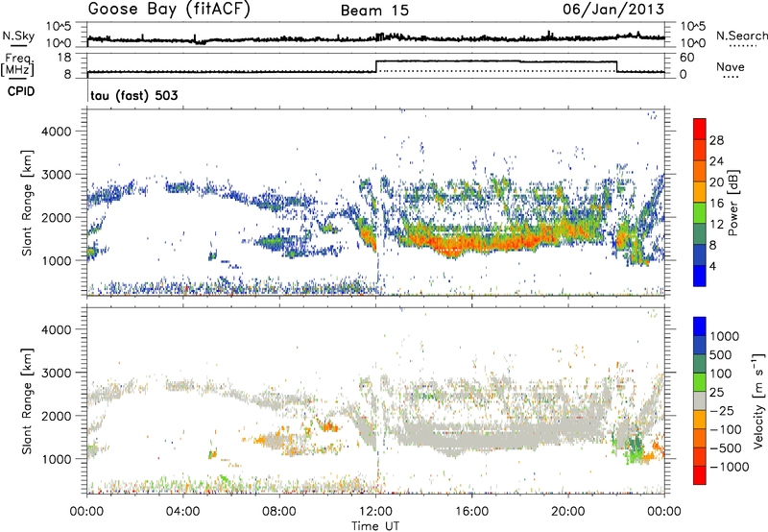
Task: Click the '16:00' time tick label
Action: [471, 512]
